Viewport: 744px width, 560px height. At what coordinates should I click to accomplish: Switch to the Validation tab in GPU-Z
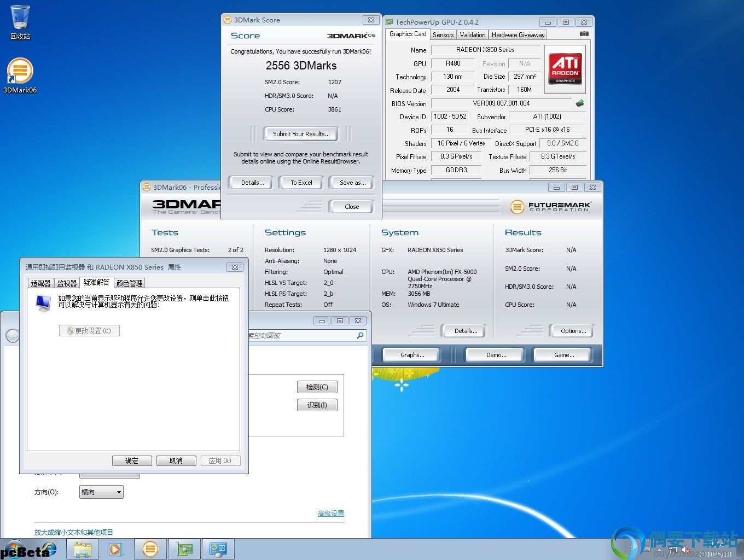pyautogui.click(x=473, y=34)
